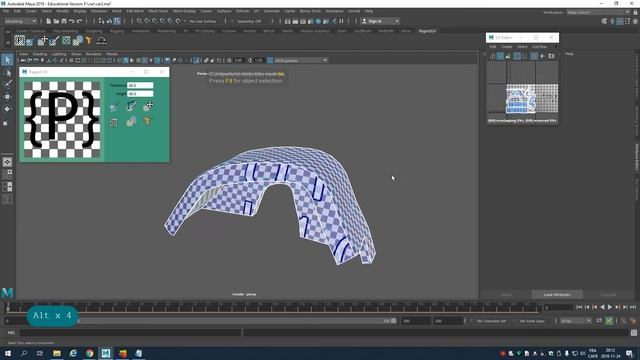Click the arc protractor shelf icon

[101, 40]
